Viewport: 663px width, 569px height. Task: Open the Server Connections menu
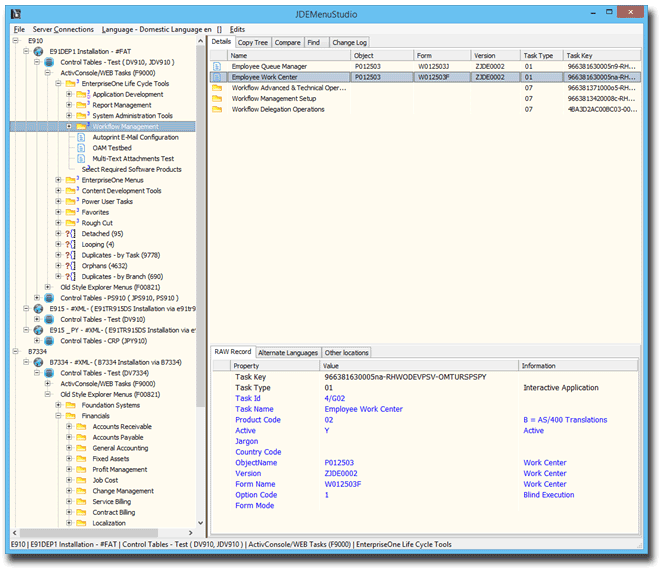(x=63, y=29)
